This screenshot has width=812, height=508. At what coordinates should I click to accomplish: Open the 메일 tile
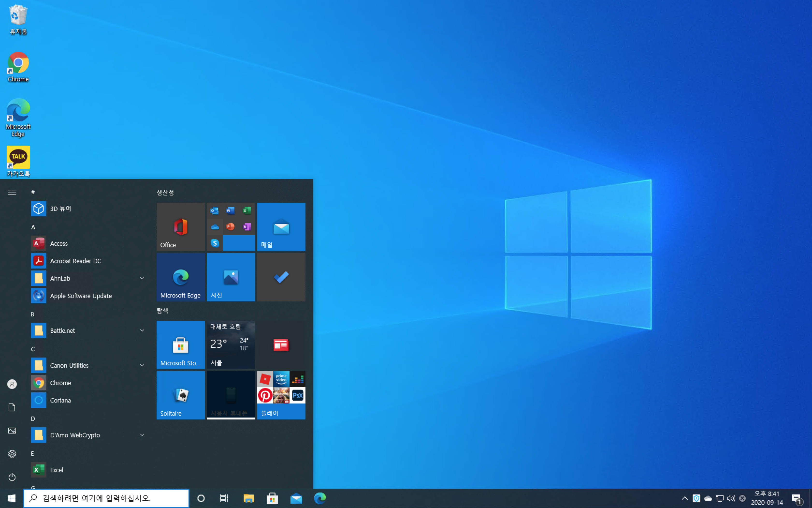pos(281,227)
